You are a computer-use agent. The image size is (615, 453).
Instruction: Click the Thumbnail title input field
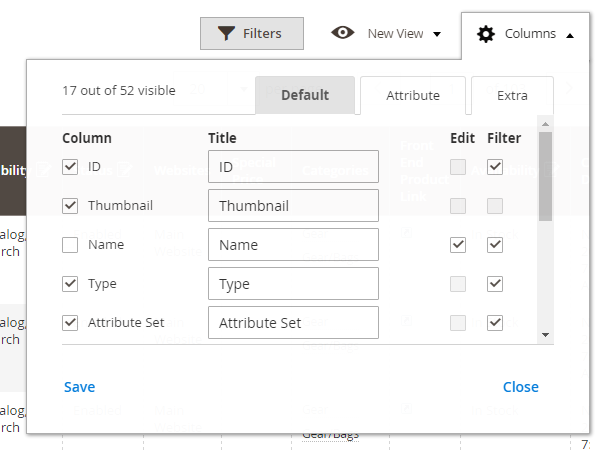coord(293,206)
